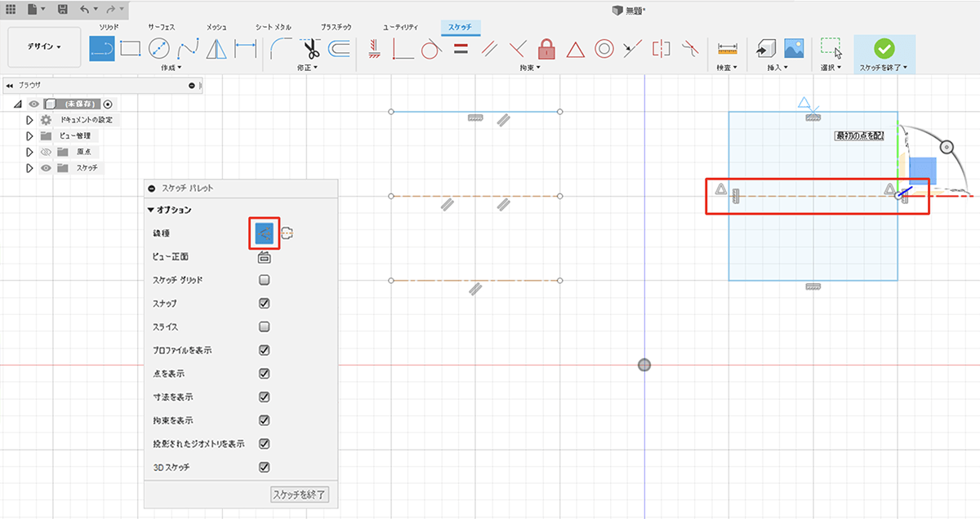Screen dimensions: 980x519
Task: Switch to the サーフェス tab
Action: [x=161, y=27]
